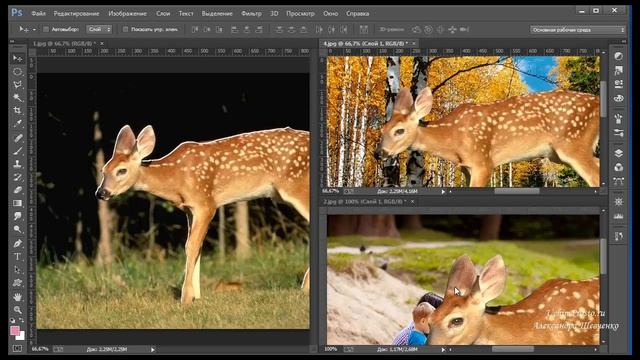Click the pink foreground color swatch

click(x=14, y=330)
